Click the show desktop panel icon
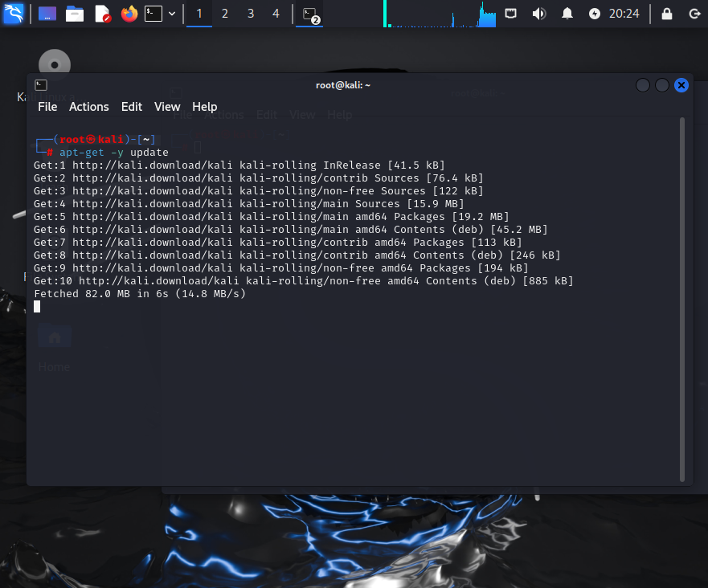 click(x=47, y=14)
